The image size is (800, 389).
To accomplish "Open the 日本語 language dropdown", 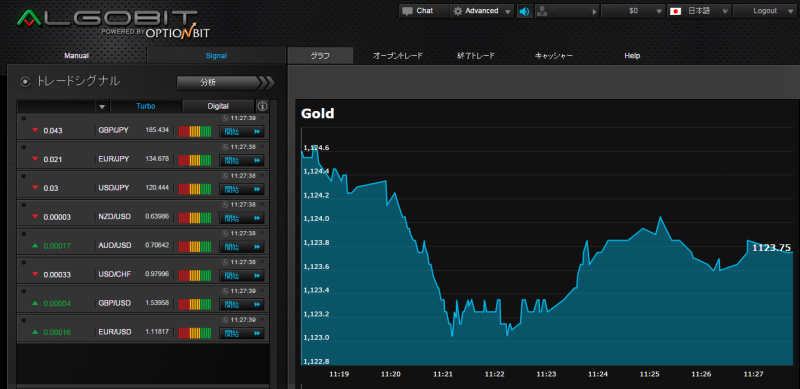I will 699,11.
